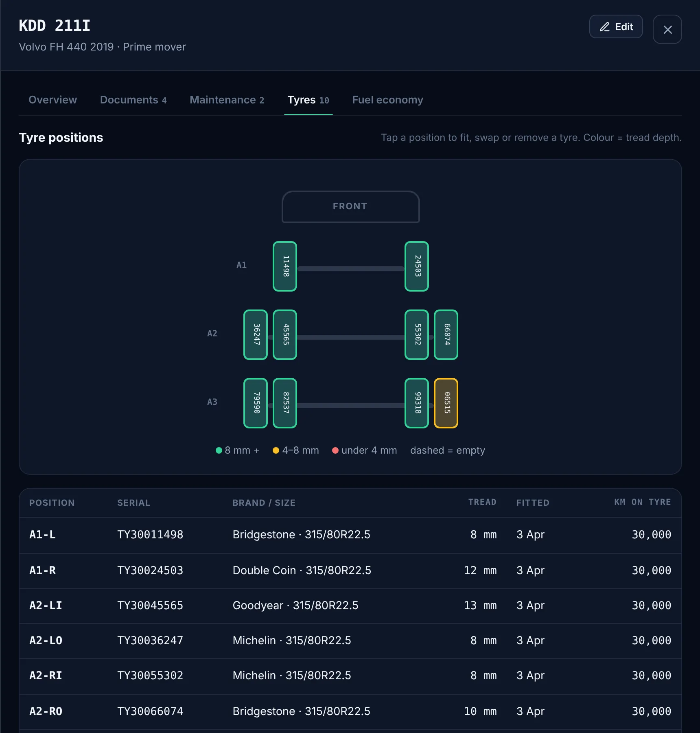Click the Km on Tyre column header

(642, 503)
